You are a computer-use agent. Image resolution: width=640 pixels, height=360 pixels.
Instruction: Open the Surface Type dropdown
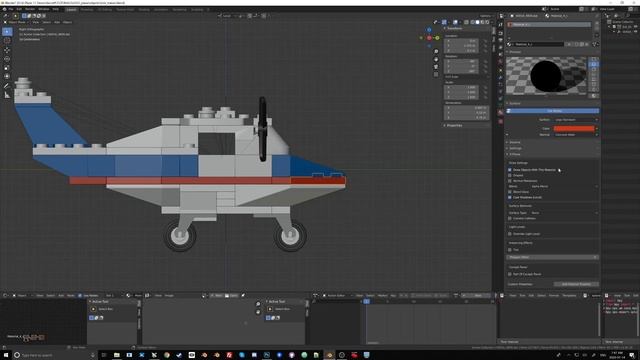click(x=564, y=213)
